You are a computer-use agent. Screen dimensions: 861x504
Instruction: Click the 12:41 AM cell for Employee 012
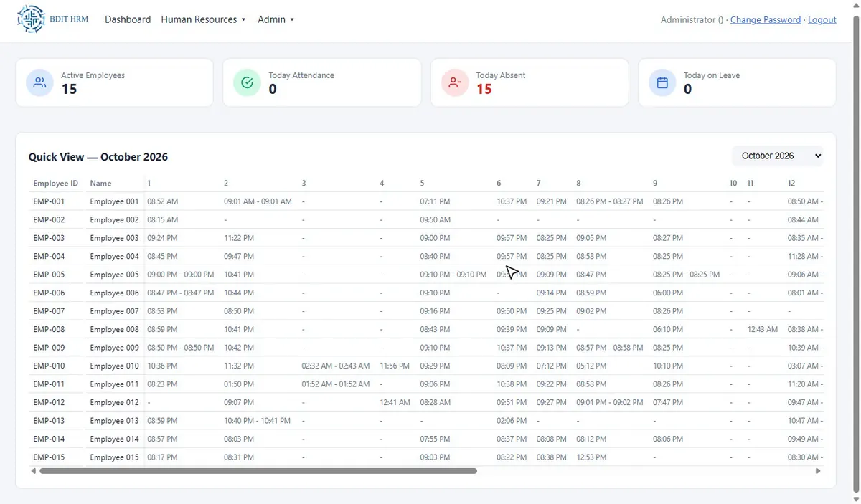click(395, 403)
